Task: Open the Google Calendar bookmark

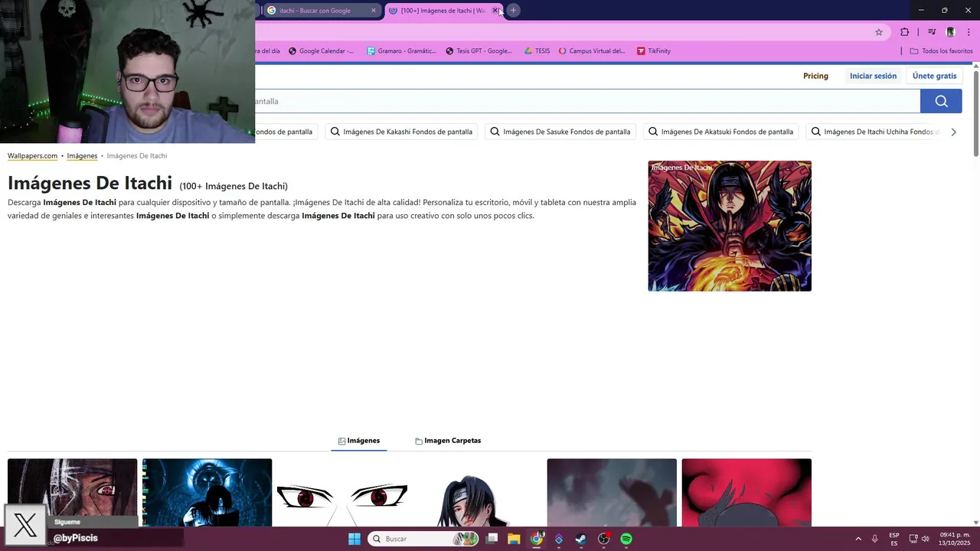Action: (321, 51)
